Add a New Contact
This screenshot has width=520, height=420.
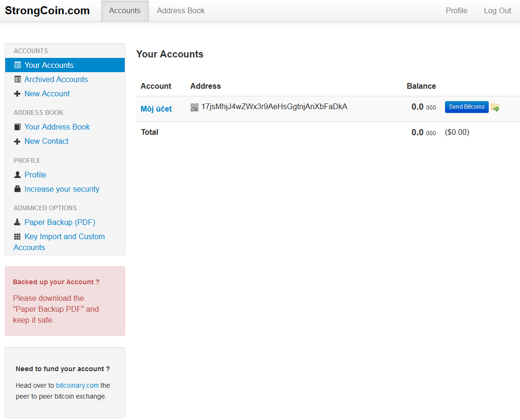[x=46, y=141]
